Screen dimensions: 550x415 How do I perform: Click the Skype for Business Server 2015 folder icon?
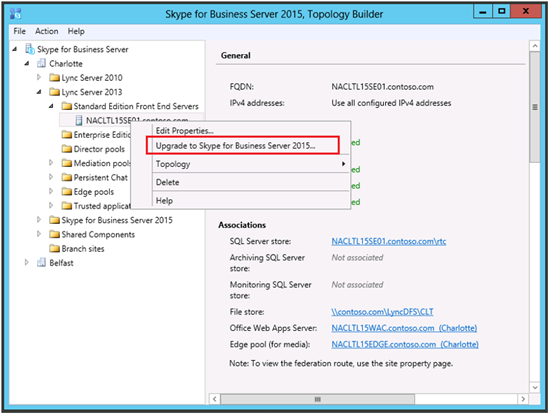click(54, 220)
